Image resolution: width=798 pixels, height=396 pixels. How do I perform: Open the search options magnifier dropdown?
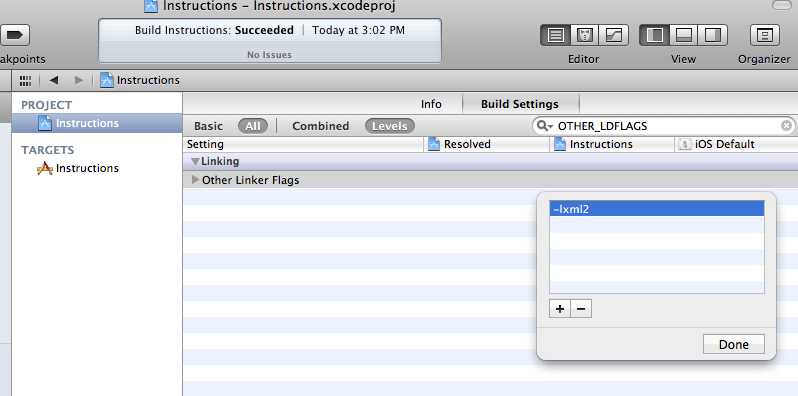tap(545, 126)
